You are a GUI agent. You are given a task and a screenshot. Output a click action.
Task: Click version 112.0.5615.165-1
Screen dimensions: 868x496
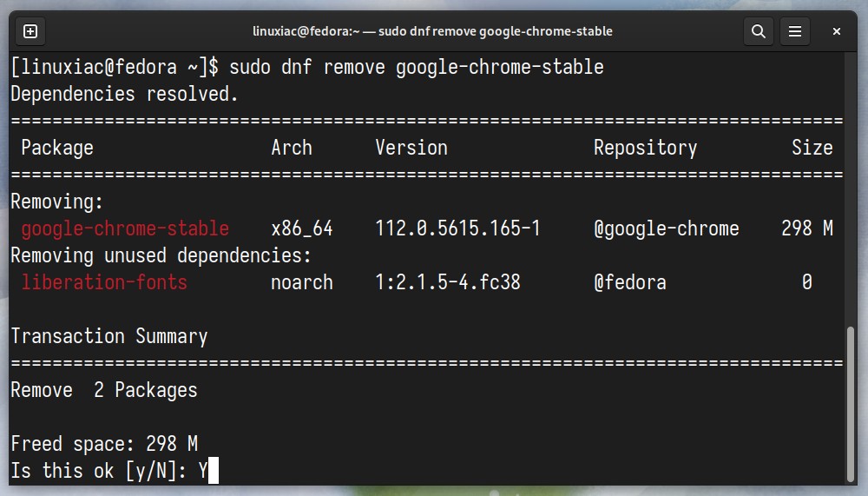[x=457, y=228]
